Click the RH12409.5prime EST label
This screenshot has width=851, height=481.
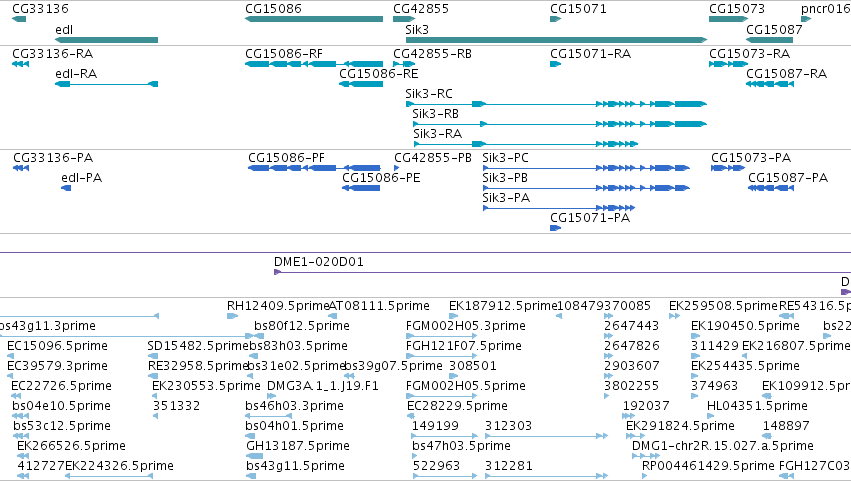(278, 306)
